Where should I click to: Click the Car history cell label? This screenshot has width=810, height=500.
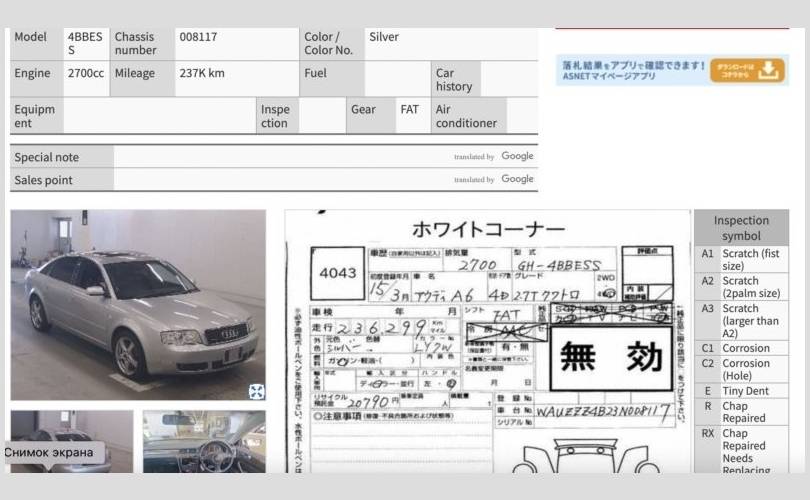pos(453,80)
